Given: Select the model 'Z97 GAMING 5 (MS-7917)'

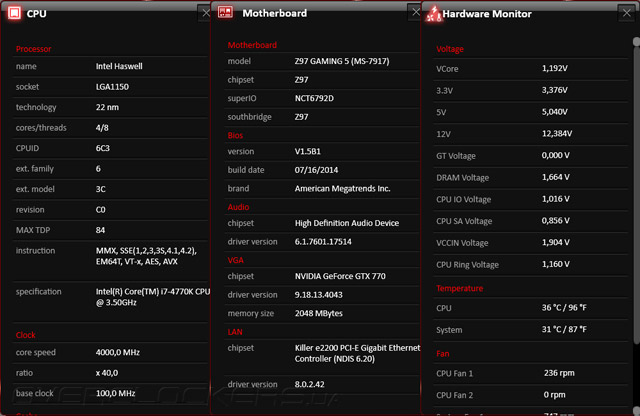Looking at the screenshot, I should tap(342, 61).
